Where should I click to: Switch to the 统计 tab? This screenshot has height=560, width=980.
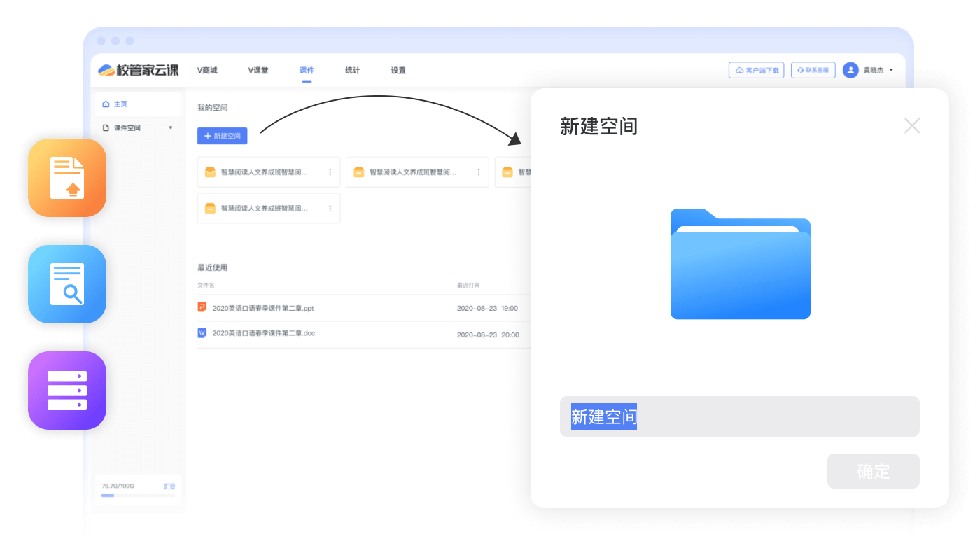tap(352, 70)
